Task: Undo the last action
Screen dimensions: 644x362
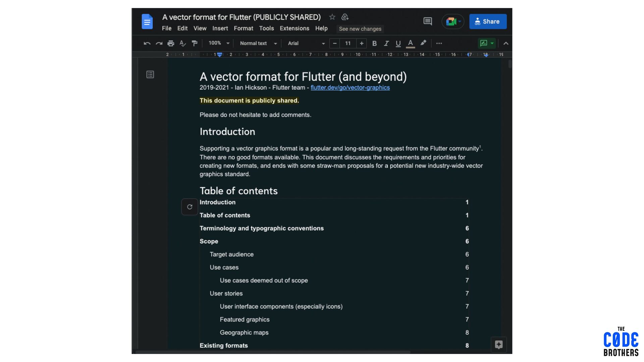Action: coord(147,43)
